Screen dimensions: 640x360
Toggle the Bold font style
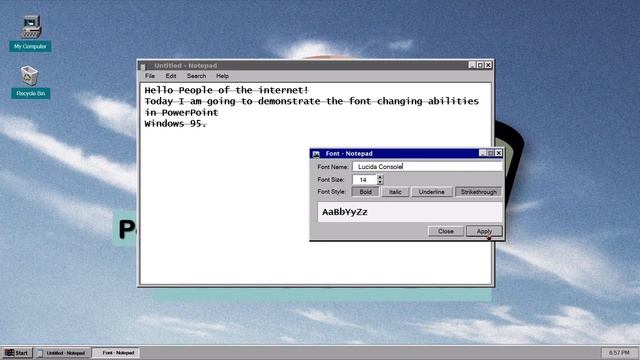click(365, 192)
